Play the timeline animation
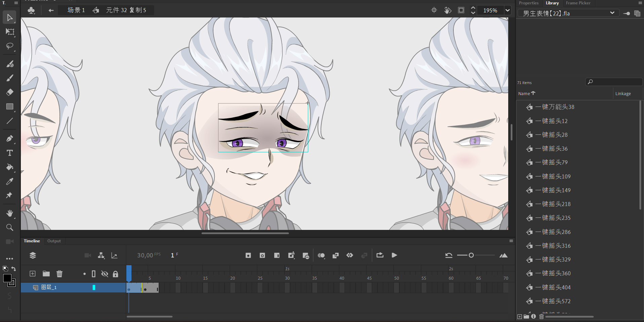 coord(394,255)
